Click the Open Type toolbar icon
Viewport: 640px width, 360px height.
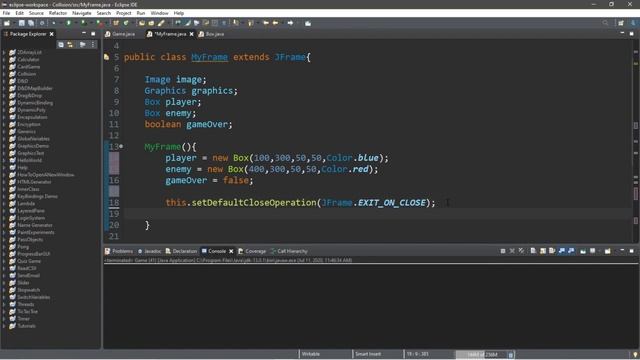coord(142,23)
